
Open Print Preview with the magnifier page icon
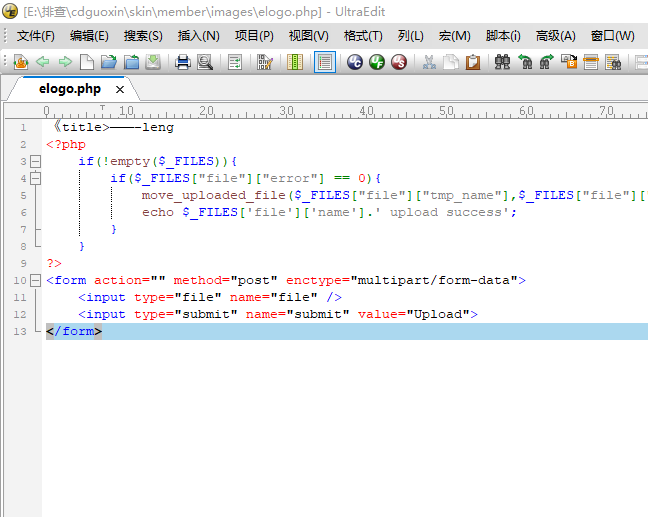[205, 62]
